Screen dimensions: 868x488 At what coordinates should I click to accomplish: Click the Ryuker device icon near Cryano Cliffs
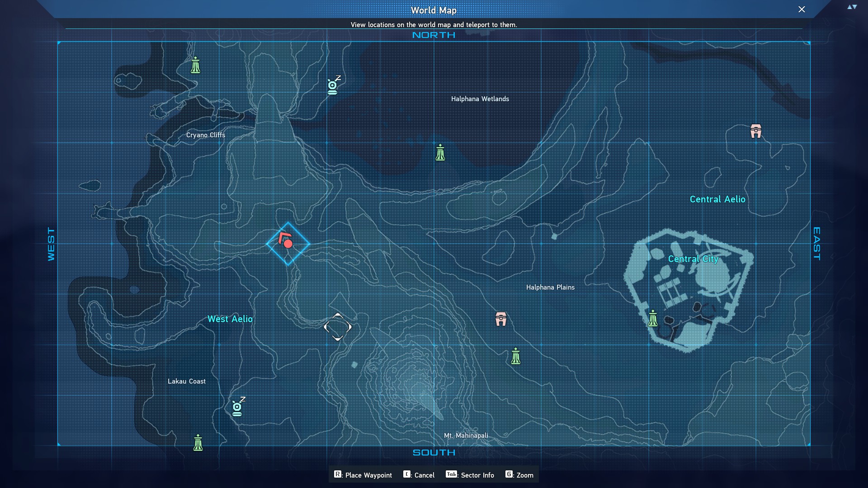(x=195, y=66)
